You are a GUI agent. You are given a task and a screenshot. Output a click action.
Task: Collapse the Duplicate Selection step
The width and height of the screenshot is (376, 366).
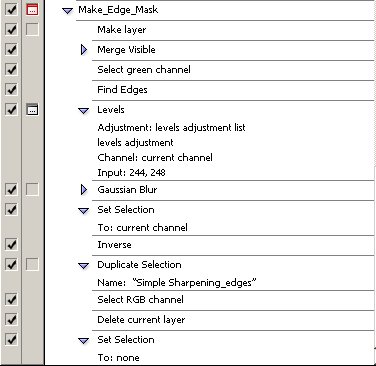point(83,266)
